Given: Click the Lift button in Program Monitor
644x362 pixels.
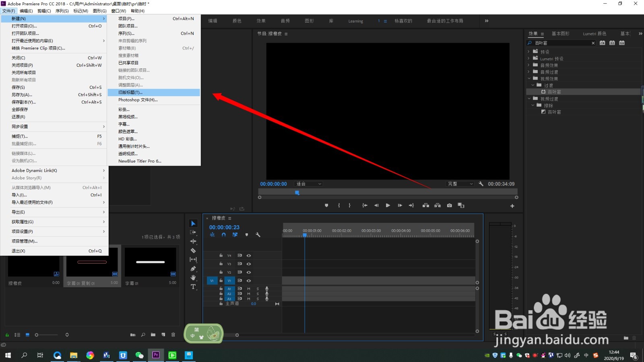Looking at the screenshot, I should pyautogui.click(x=425, y=206).
